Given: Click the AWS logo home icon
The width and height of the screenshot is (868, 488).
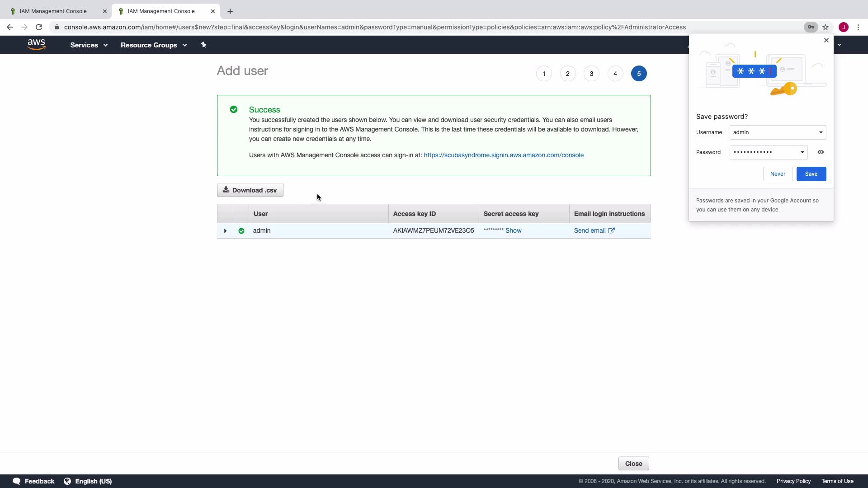Looking at the screenshot, I should [x=36, y=45].
